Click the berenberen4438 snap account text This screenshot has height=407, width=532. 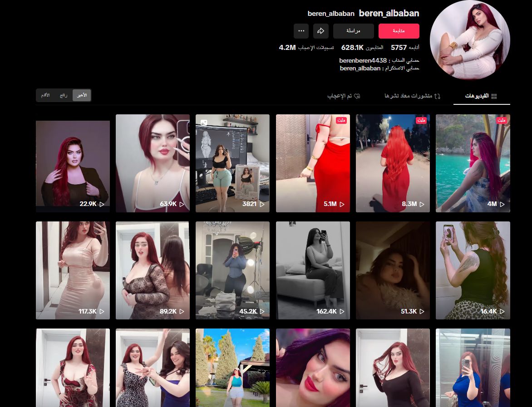click(363, 60)
